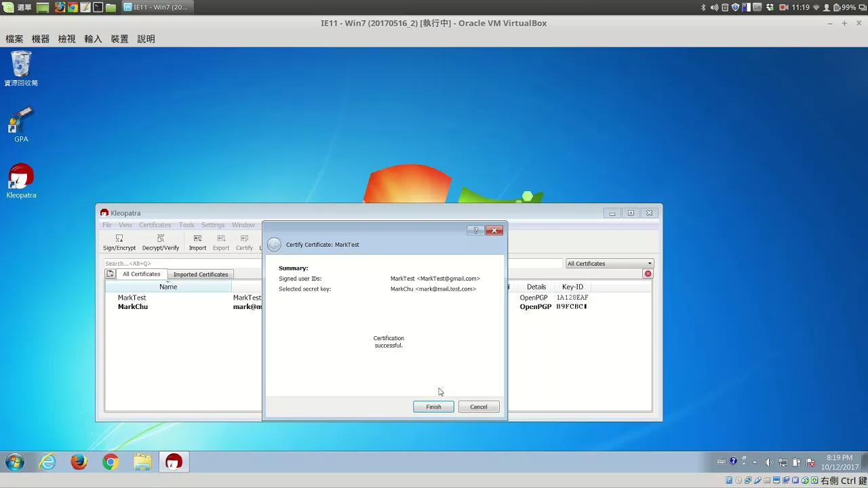Click the help question mark of the certify dialog

coord(475,230)
